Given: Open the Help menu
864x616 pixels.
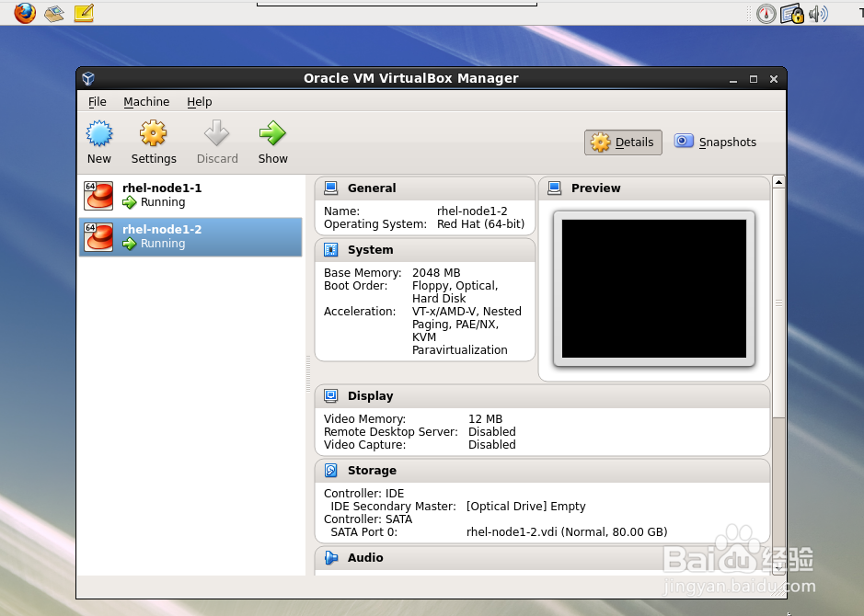Looking at the screenshot, I should (199, 102).
